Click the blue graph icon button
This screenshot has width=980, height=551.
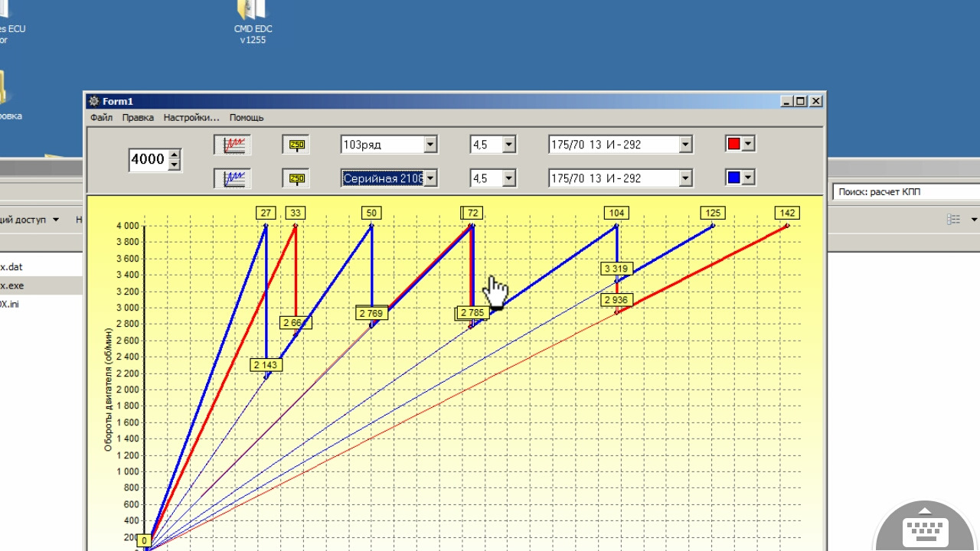233,178
